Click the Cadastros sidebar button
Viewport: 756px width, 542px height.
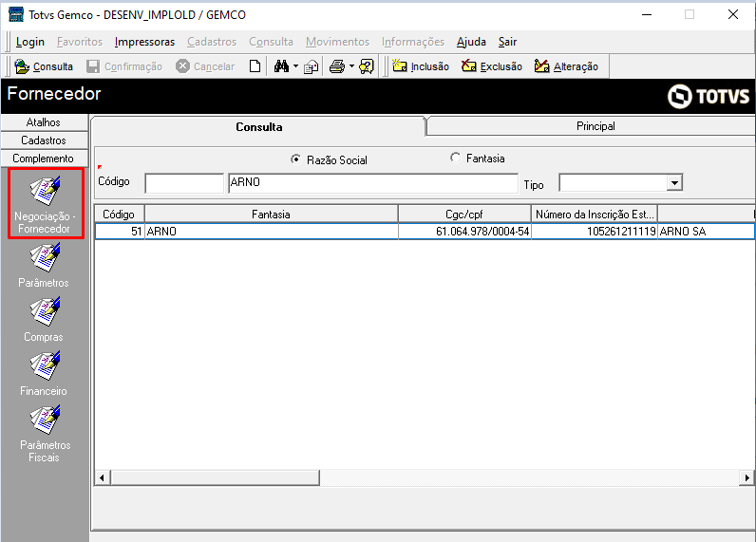44,140
